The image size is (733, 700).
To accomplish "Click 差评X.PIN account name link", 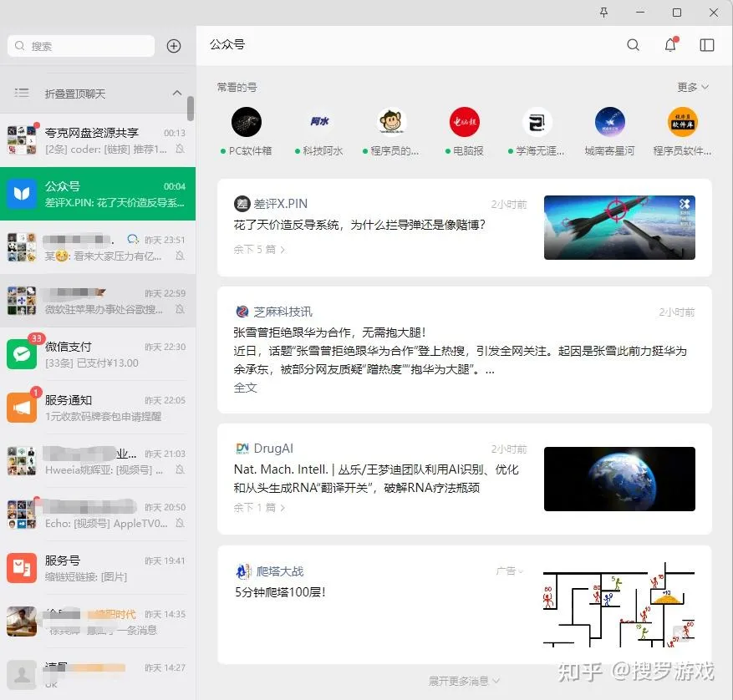I will coord(281,204).
